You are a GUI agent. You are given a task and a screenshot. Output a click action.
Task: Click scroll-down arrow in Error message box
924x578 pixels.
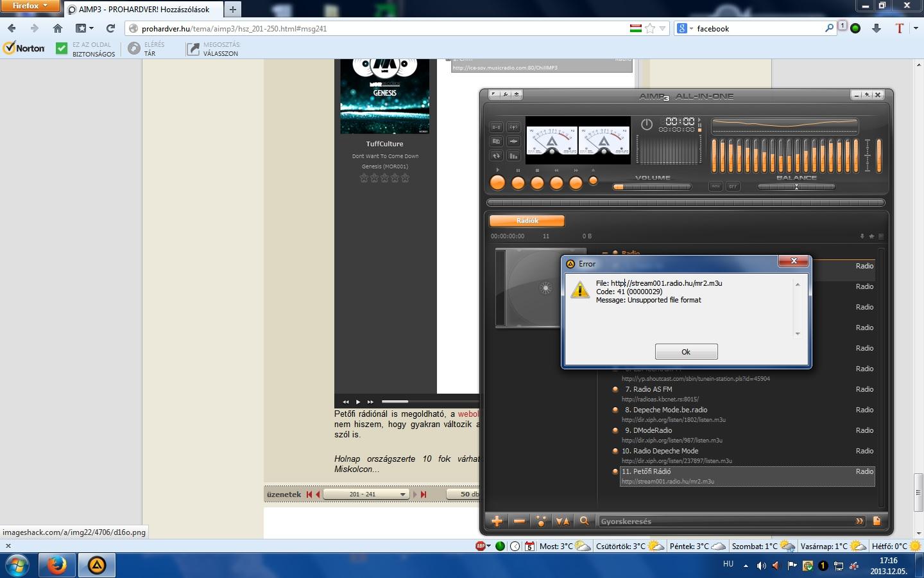[798, 333]
